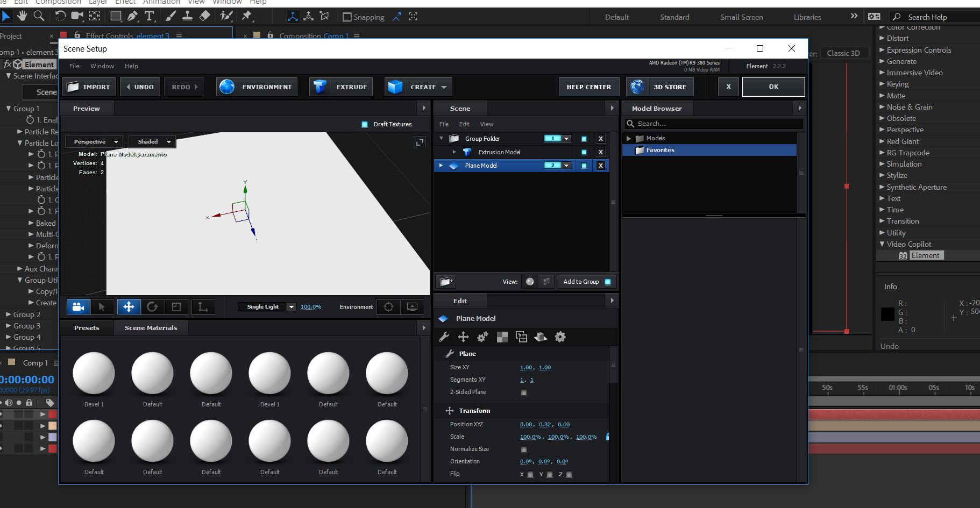Choose the selection arrow tool in Preview toolbar
Viewport: 980px width, 508px height.
coord(102,306)
